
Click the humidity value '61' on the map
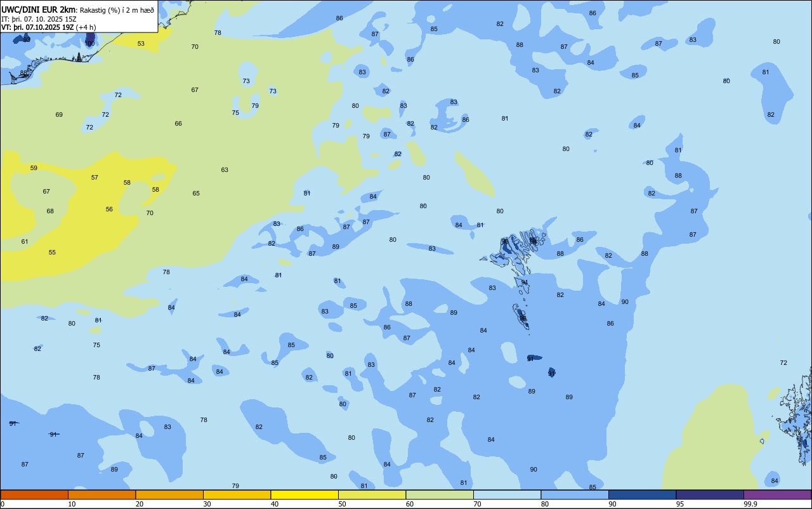(25, 242)
